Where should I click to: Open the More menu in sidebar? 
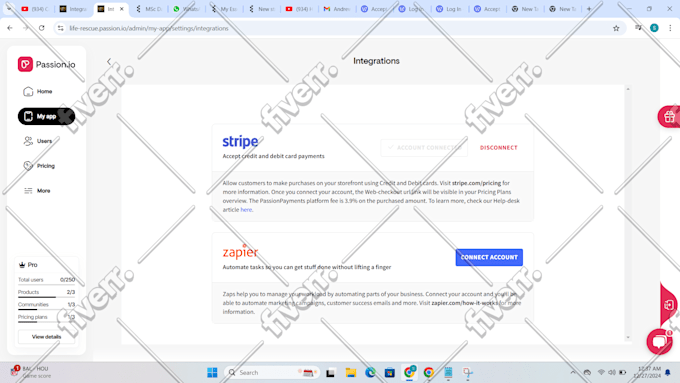[x=37, y=190]
